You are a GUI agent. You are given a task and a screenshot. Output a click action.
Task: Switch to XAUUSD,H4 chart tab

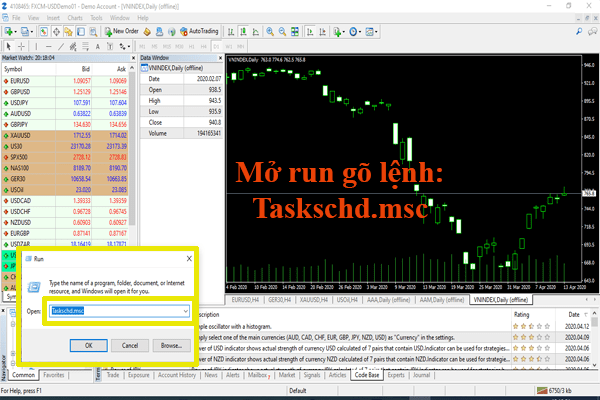pos(313,300)
